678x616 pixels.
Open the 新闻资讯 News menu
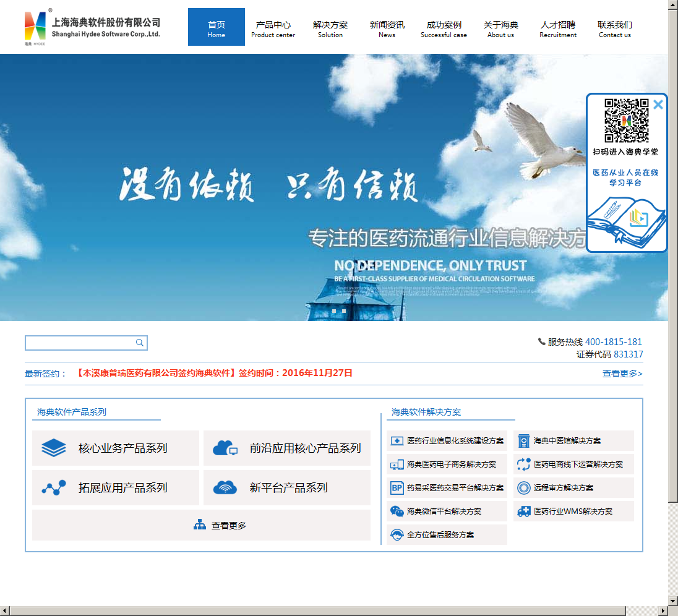point(387,29)
